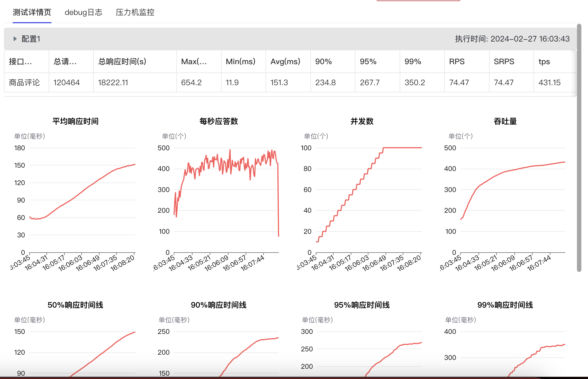Click the 50%响应时间线 chart title
The height and width of the screenshot is (379, 588).
coord(76,305)
